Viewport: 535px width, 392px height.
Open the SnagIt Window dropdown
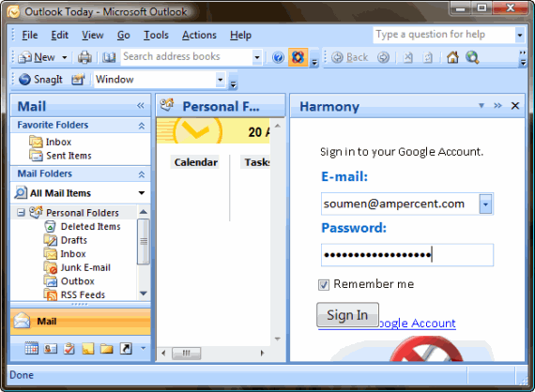click(221, 80)
